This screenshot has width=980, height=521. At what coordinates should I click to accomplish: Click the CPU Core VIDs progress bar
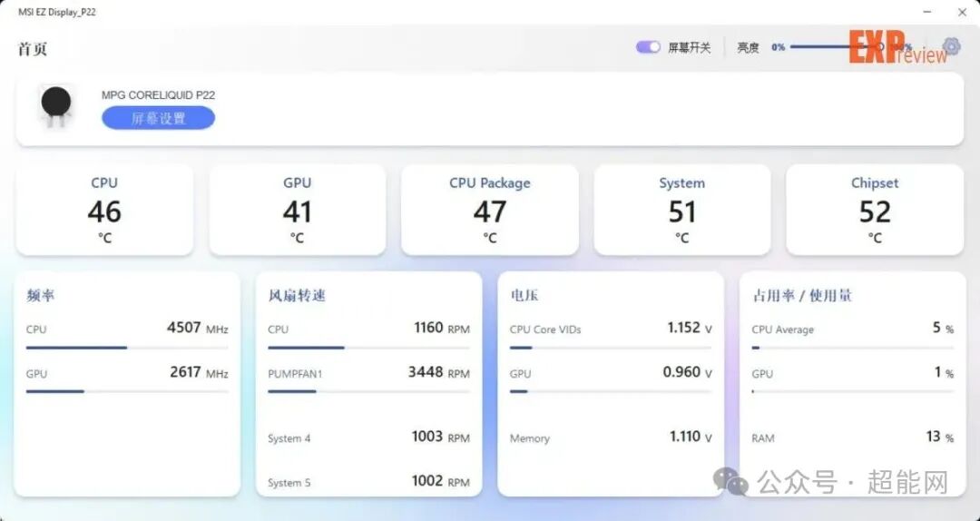coord(611,348)
